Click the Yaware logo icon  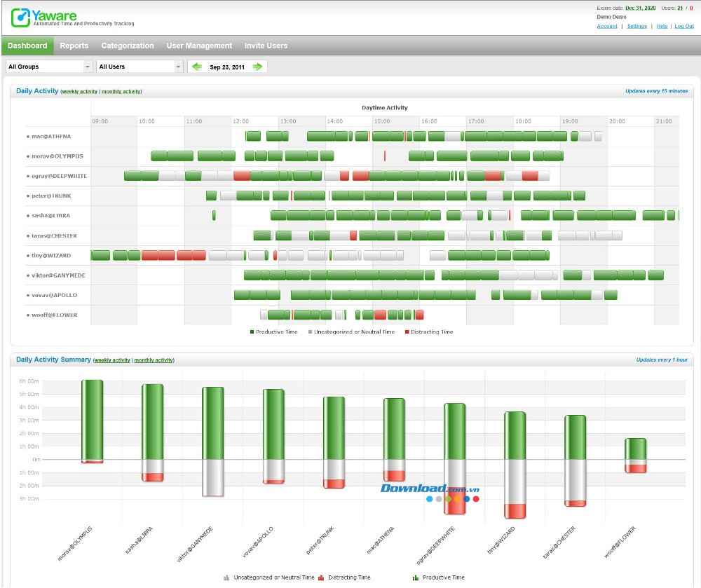click(20, 18)
